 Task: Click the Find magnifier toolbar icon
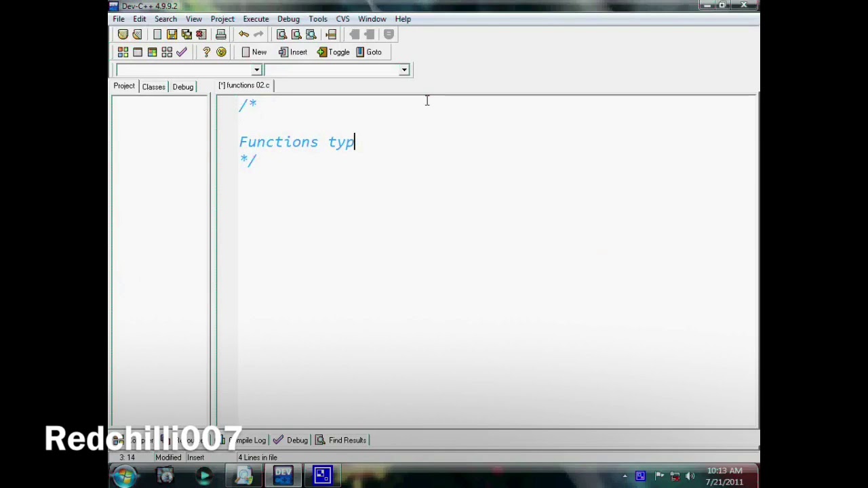coord(281,35)
